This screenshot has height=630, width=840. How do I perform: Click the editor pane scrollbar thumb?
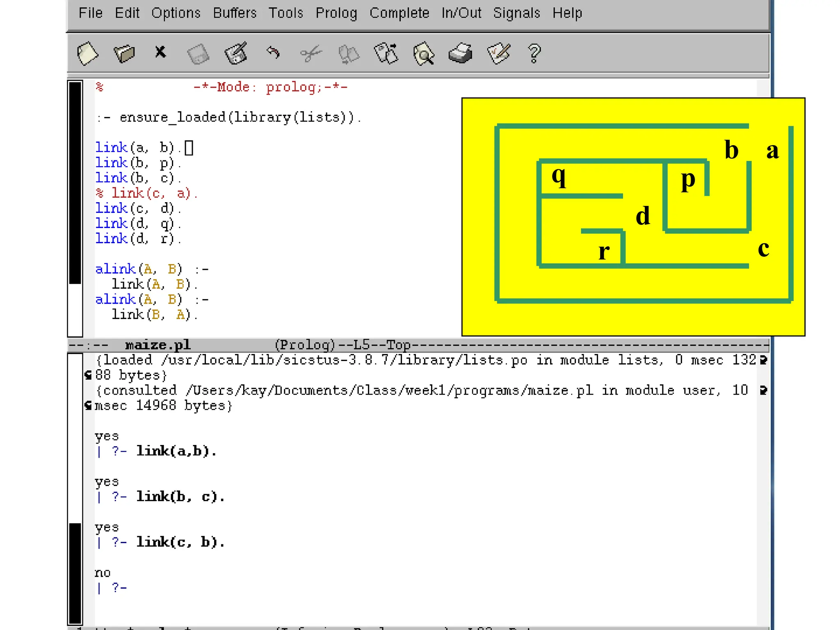click(75, 183)
